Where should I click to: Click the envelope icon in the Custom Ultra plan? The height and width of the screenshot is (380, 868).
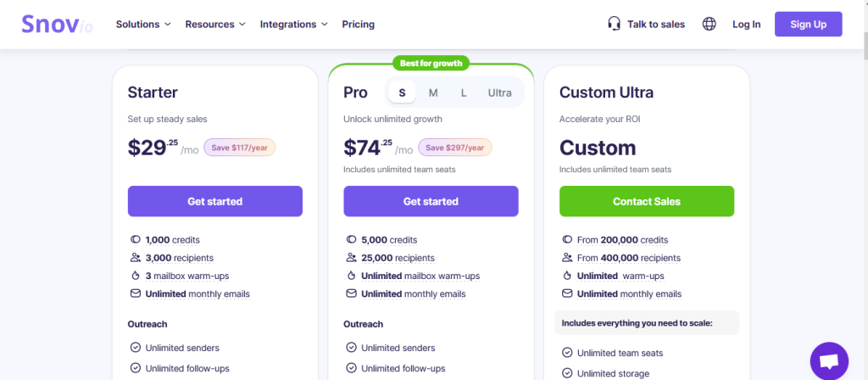click(567, 293)
